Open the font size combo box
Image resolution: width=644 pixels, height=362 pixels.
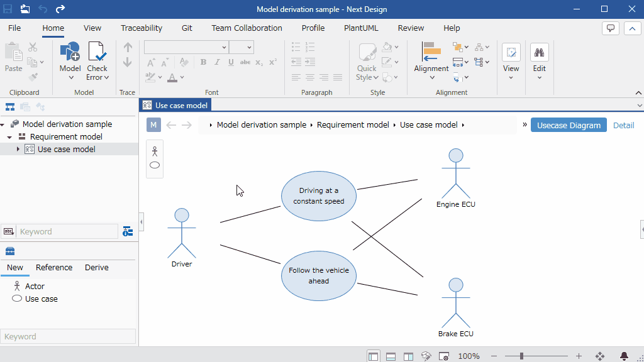coord(241,47)
